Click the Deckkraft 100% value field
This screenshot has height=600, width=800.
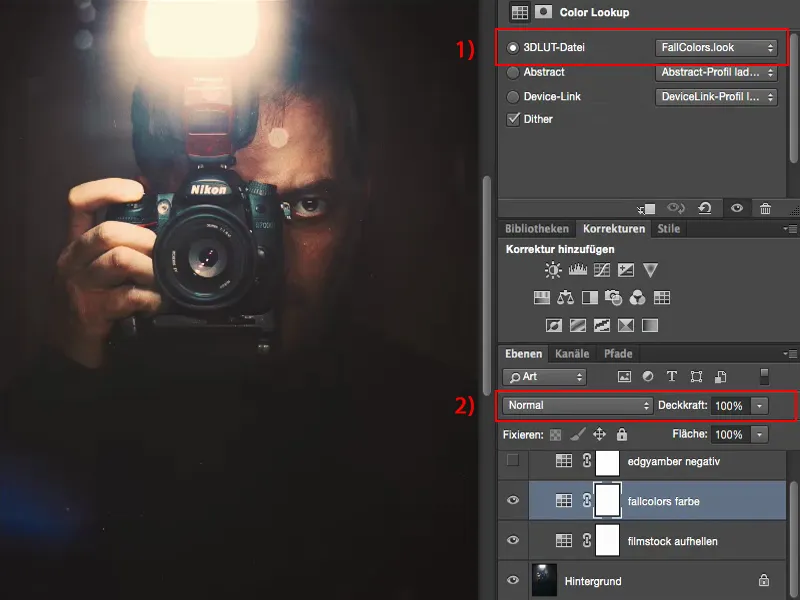point(730,406)
